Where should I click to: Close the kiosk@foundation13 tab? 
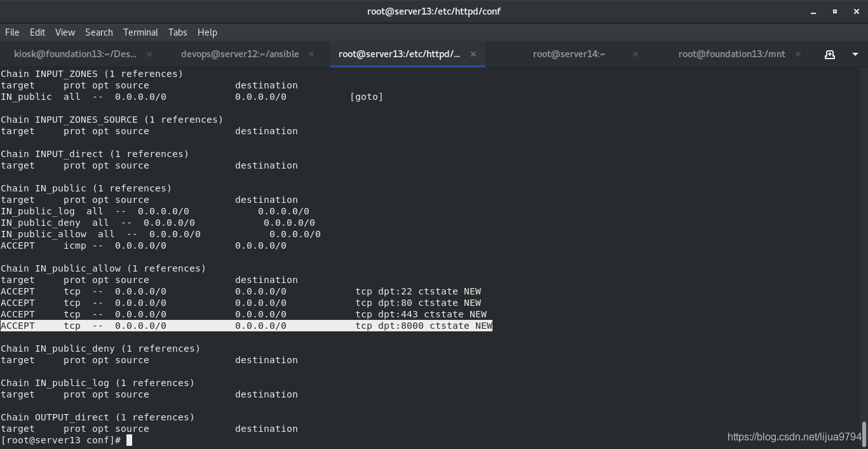point(149,54)
